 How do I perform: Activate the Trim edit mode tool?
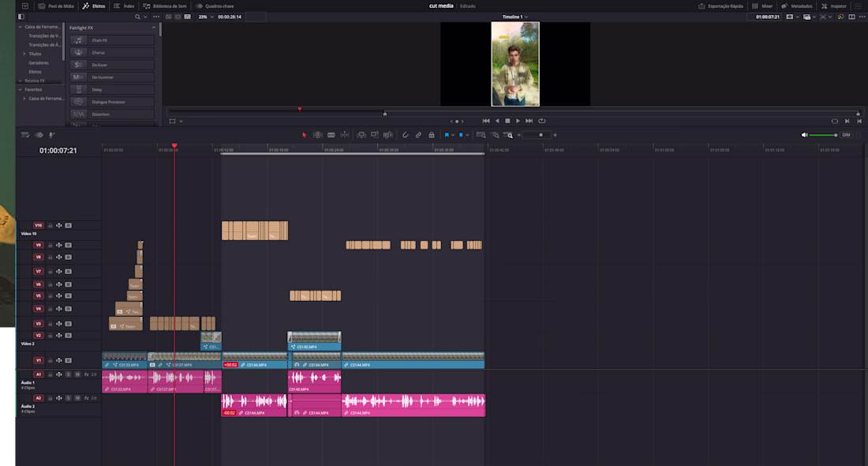point(317,135)
